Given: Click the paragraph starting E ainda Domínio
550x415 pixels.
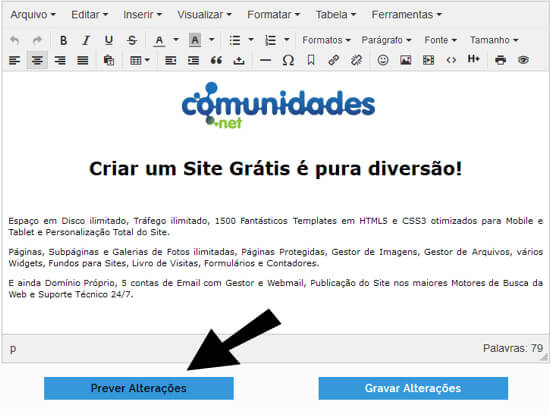Looking at the screenshot, I should [275, 288].
